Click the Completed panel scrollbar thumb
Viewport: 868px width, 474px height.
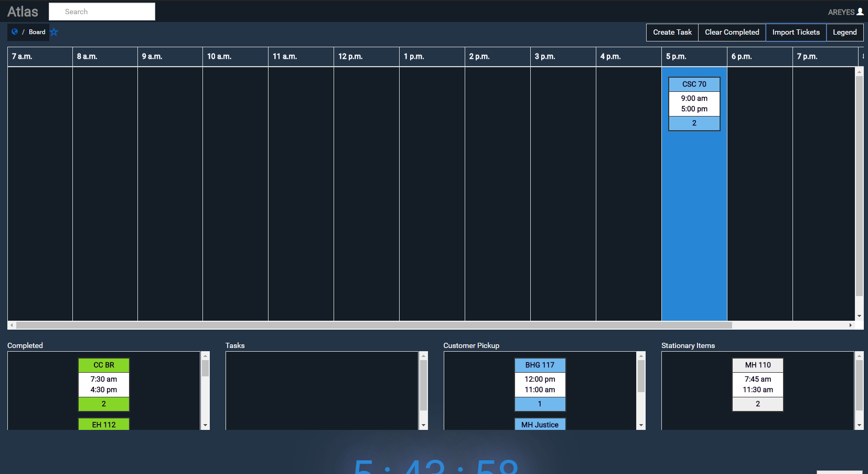click(x=205, y=368)
